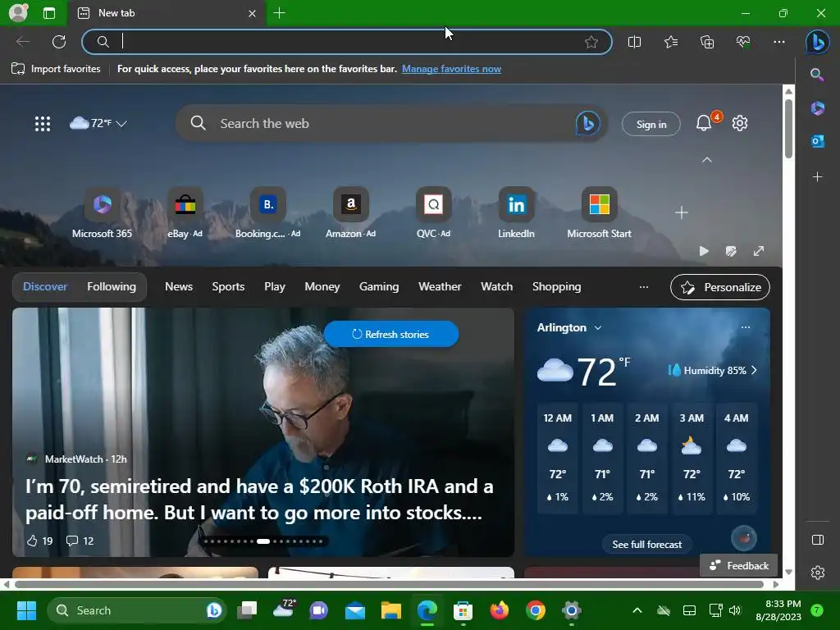Open page settings gear icon

point(740,123)
